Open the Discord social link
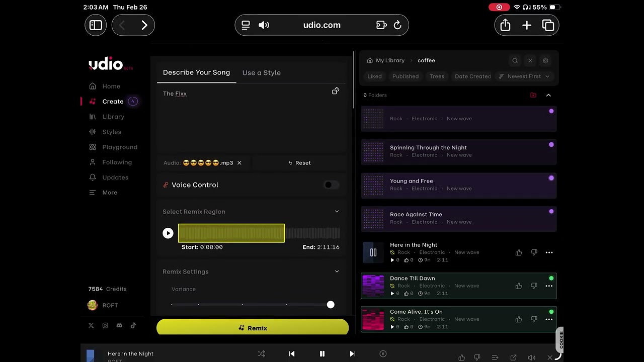The width and height of the screenshot is (644, 362). click(x=119, y=325)
